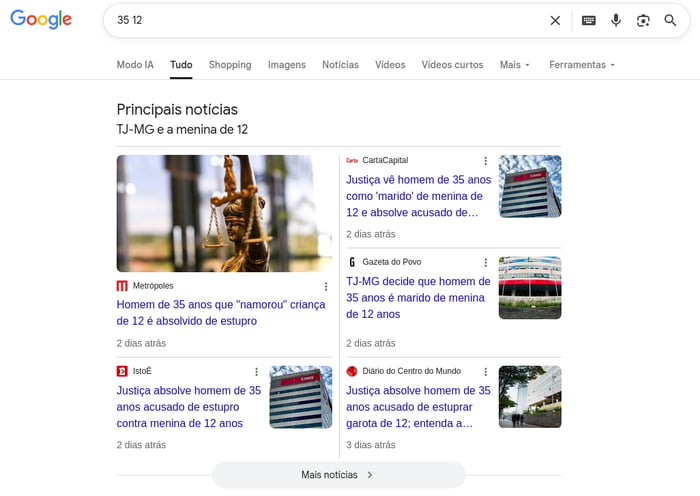The image size is (700, 496).
Task: Click the Gazeta do Povo source logo
Action: (352, 262)
